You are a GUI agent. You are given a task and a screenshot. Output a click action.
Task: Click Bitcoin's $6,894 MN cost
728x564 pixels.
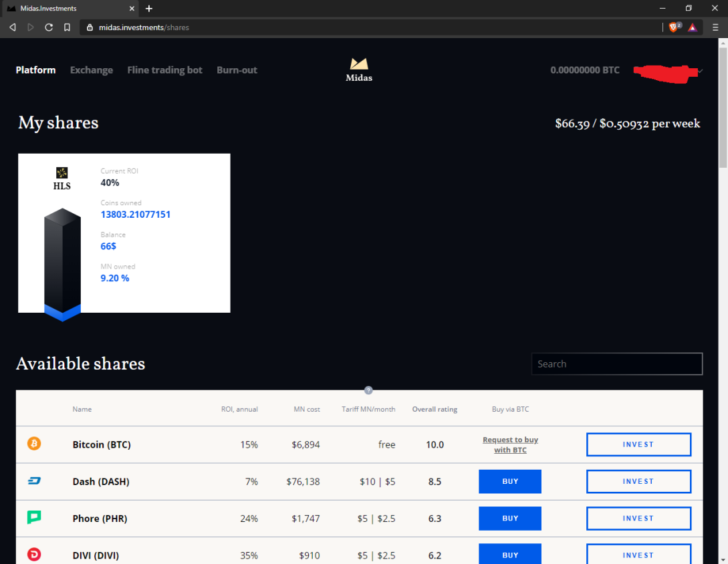point(306,444)
